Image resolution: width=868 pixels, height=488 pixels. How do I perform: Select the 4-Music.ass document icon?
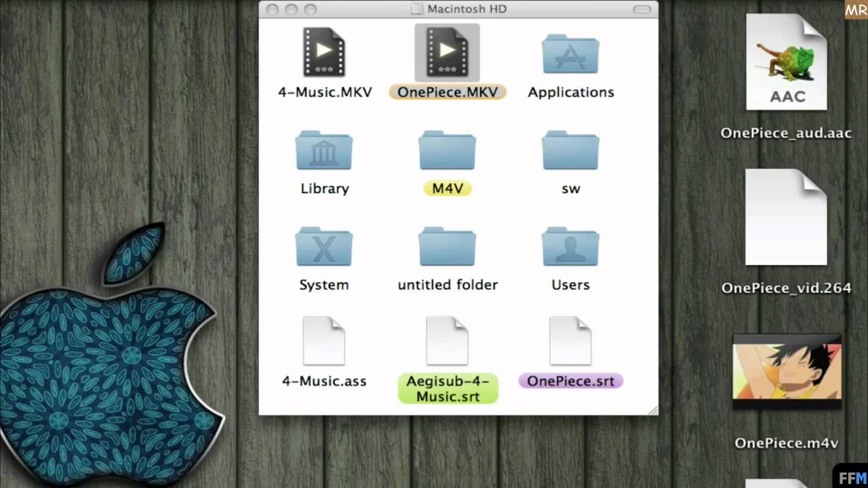(x=324, y=341)
